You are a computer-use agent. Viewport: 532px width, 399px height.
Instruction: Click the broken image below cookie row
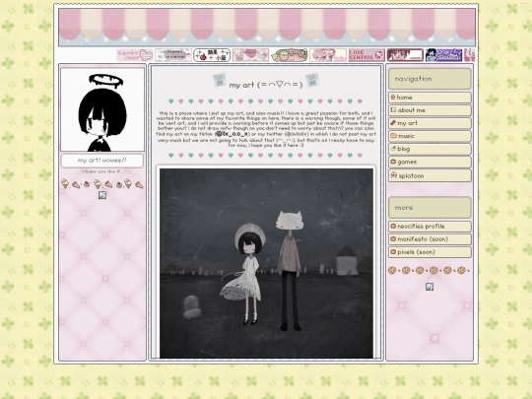pyautogui.click(x=430, y=287)
